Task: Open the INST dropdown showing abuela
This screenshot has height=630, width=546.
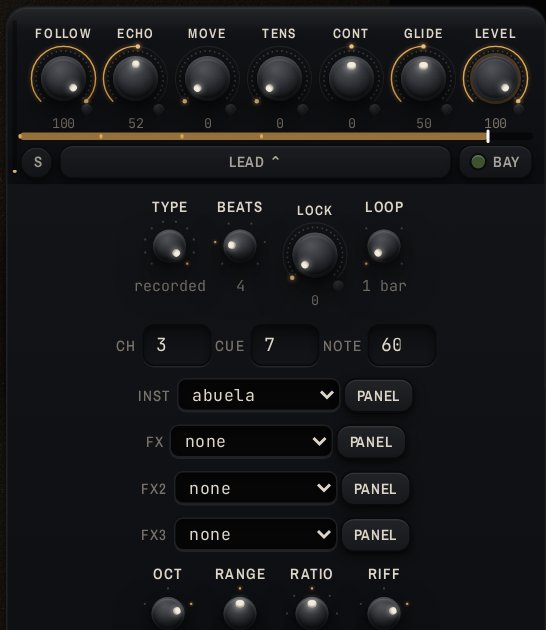Action: point(259,395)
